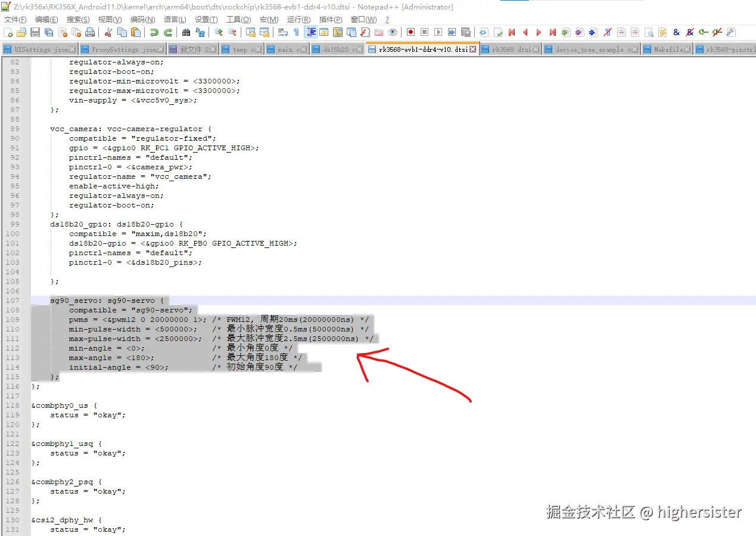Click the Copy icon in the toolbar
The image size is (756, 536).
point(122,32)
